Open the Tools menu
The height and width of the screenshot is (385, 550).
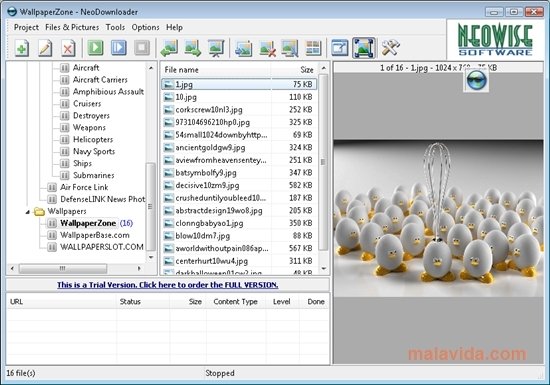[115, 27]
